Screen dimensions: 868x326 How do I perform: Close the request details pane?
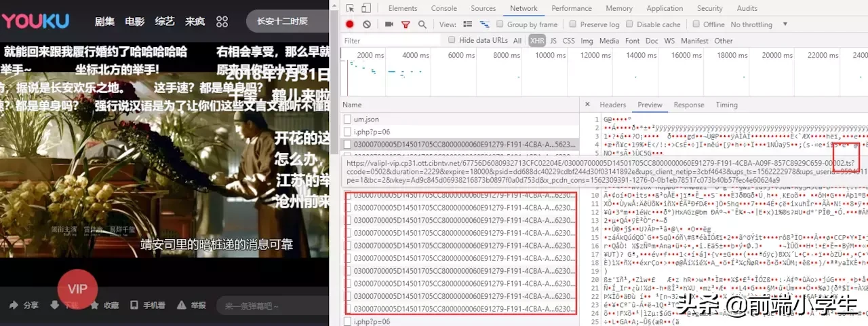pyautogui.click(x=587, y=105)
